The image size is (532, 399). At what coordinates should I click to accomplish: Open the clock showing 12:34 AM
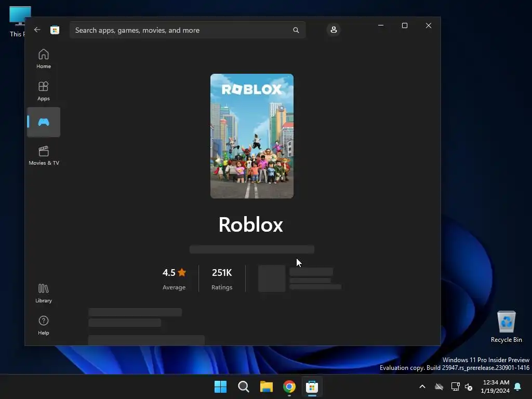[495, 387]
